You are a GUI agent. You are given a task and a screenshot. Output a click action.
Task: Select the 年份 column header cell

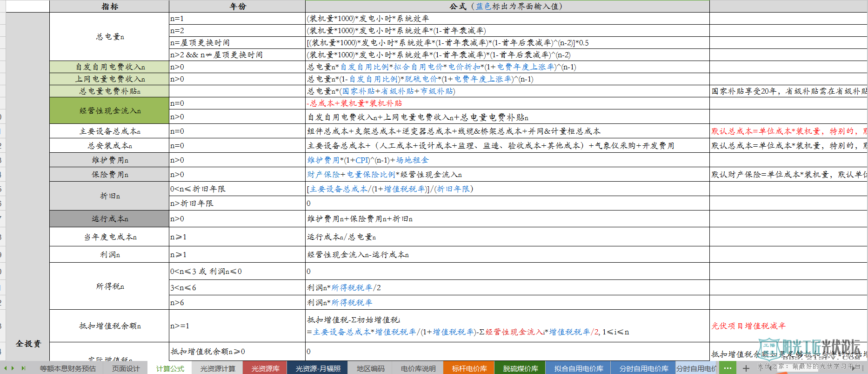pos(237,6)
